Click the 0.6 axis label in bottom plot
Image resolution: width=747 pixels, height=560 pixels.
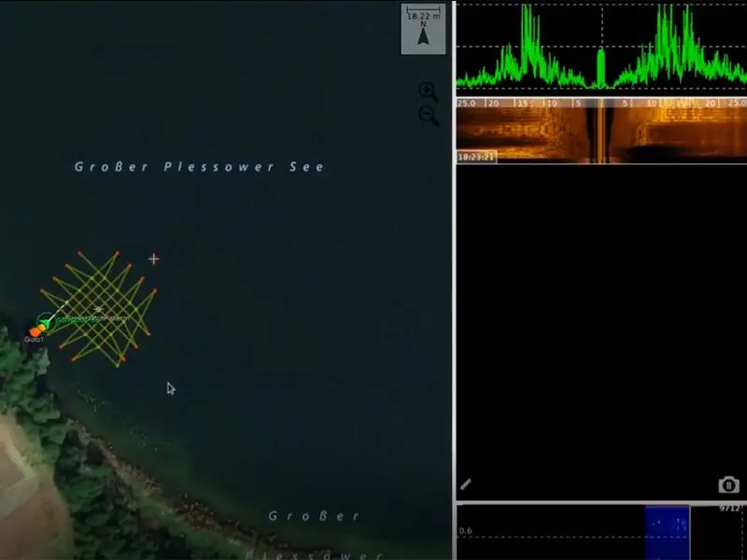tap(464, 531)
